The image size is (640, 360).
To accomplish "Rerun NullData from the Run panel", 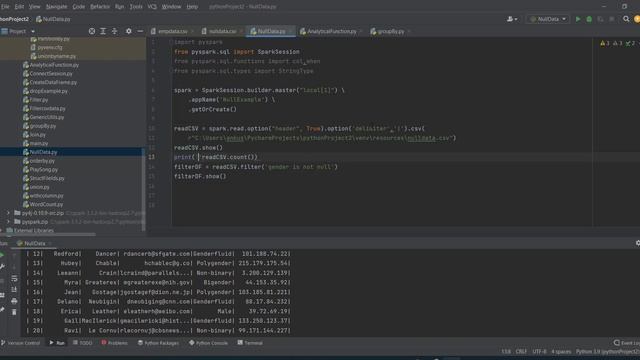I will tap(2, 255).
